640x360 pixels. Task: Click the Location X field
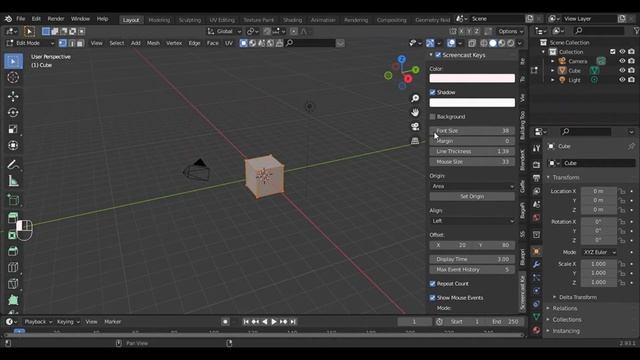[x=599, y=191]
